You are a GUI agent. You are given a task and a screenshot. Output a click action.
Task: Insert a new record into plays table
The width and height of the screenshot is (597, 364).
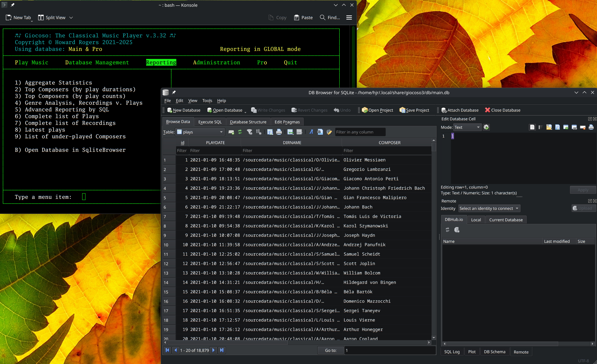click(x=231, y=132)
